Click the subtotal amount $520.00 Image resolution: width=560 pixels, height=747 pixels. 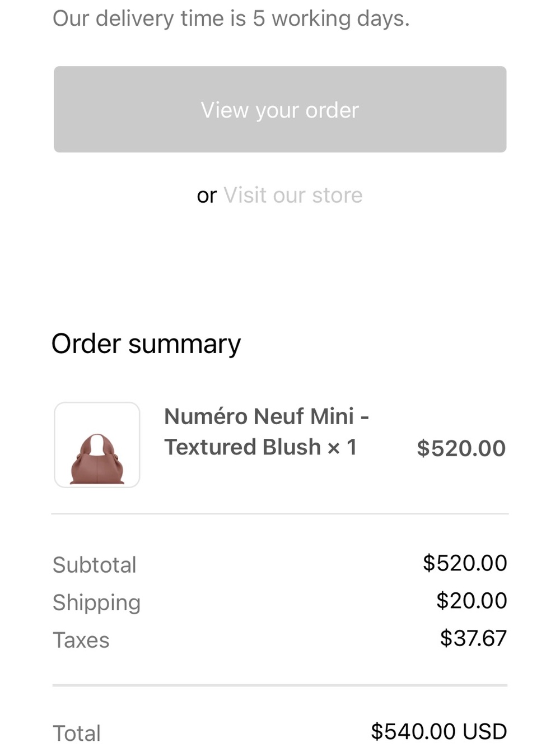point(465,563)
